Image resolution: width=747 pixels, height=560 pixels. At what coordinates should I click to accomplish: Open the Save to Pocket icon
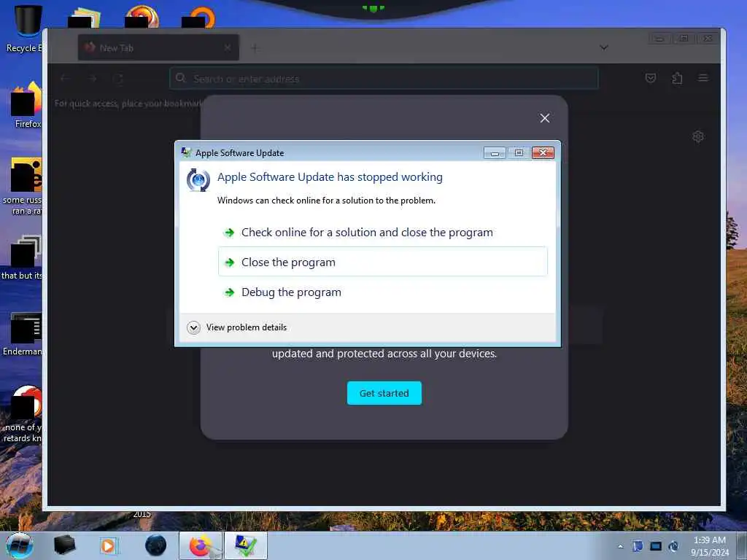650,78
